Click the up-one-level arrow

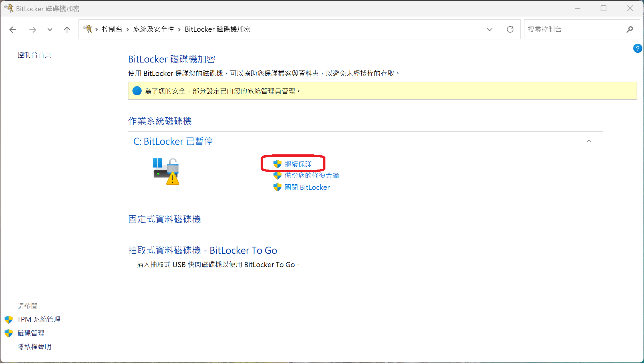coord(67,29)
